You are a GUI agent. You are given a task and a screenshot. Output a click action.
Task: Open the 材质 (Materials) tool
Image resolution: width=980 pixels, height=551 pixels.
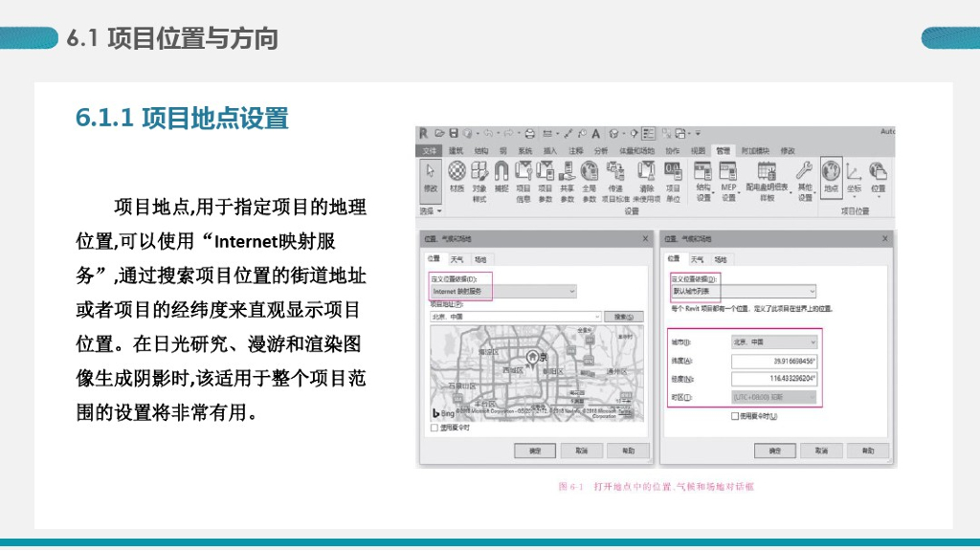tap(457, 177)
